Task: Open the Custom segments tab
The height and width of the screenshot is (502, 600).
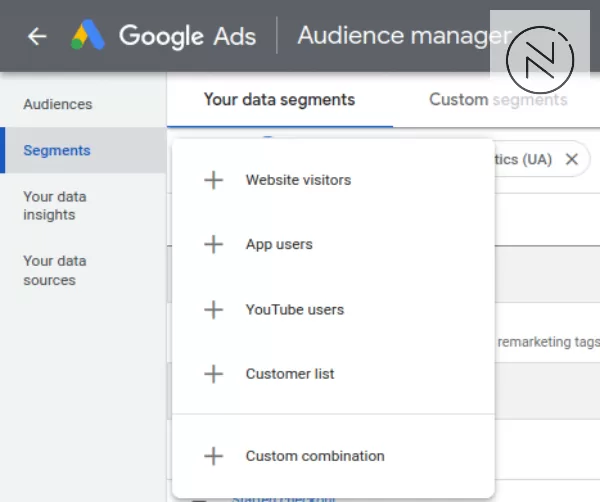Action: tap(498, 100)
